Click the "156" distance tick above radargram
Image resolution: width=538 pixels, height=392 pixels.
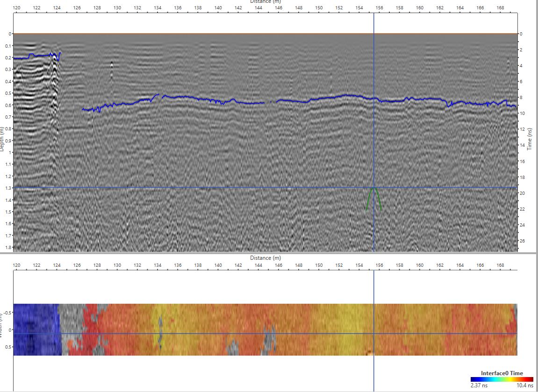pos(379,7)
